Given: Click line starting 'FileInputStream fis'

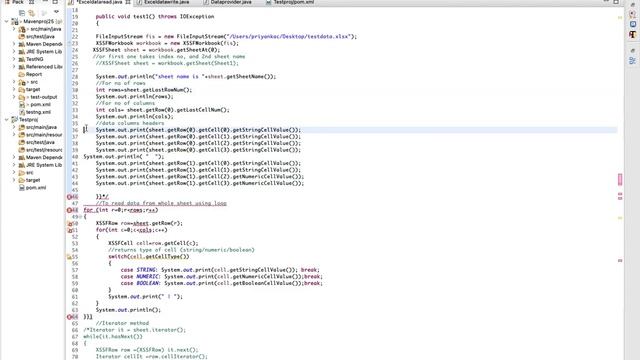Looking at the screenshot, I should 226,36.
